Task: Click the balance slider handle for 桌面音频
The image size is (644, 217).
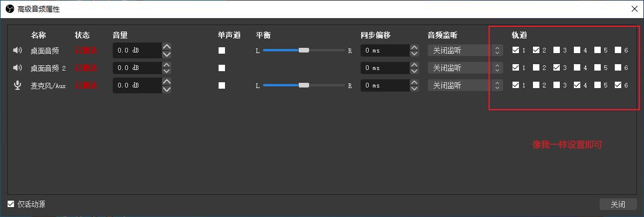Action: tap(304, 50)
